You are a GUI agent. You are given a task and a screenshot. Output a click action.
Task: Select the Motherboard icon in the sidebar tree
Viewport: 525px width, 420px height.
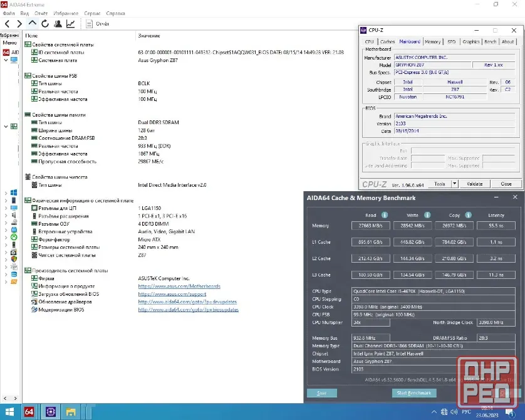[x=14, y=126]
